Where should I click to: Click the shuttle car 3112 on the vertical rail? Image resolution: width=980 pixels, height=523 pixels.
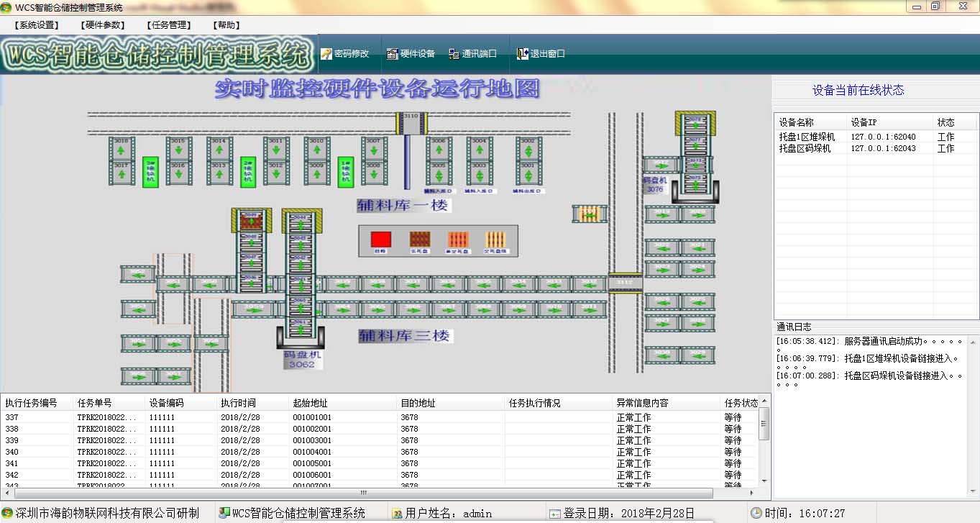(x=625, y=283)
